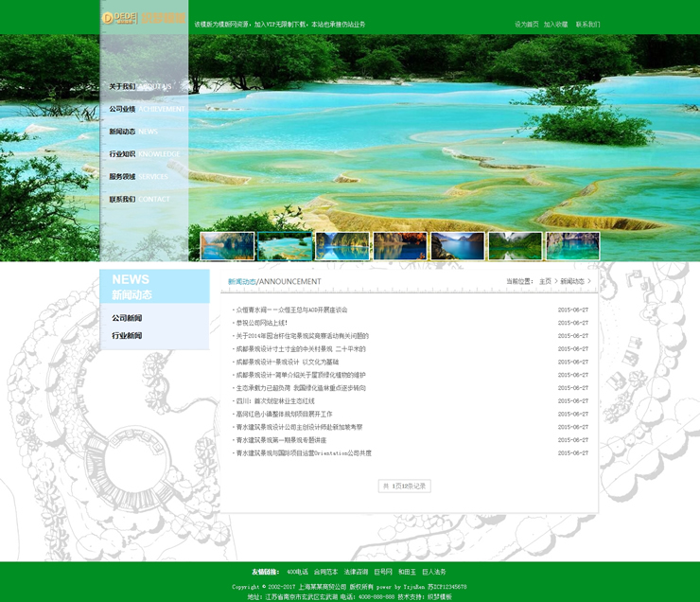Open the 关于我们 ABOUT US menu item
This screenshot has width=700, height=602.
(x=140, y=86)
